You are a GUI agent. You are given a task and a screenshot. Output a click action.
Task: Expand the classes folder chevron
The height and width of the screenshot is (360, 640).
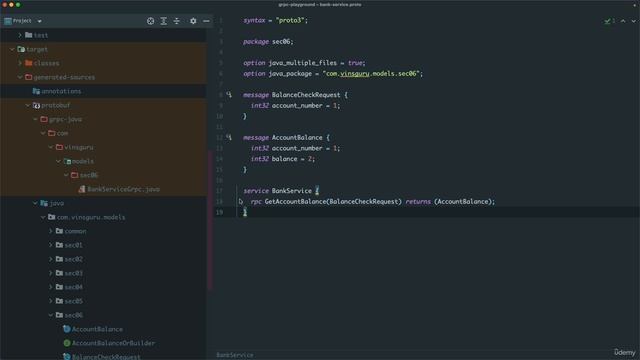pyautogui.click(x=20, y=63)
